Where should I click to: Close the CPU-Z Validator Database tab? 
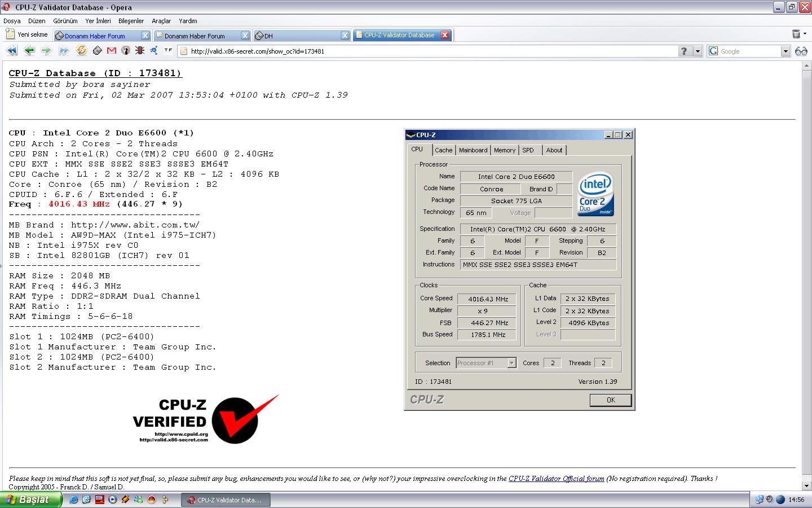point(445,35)
